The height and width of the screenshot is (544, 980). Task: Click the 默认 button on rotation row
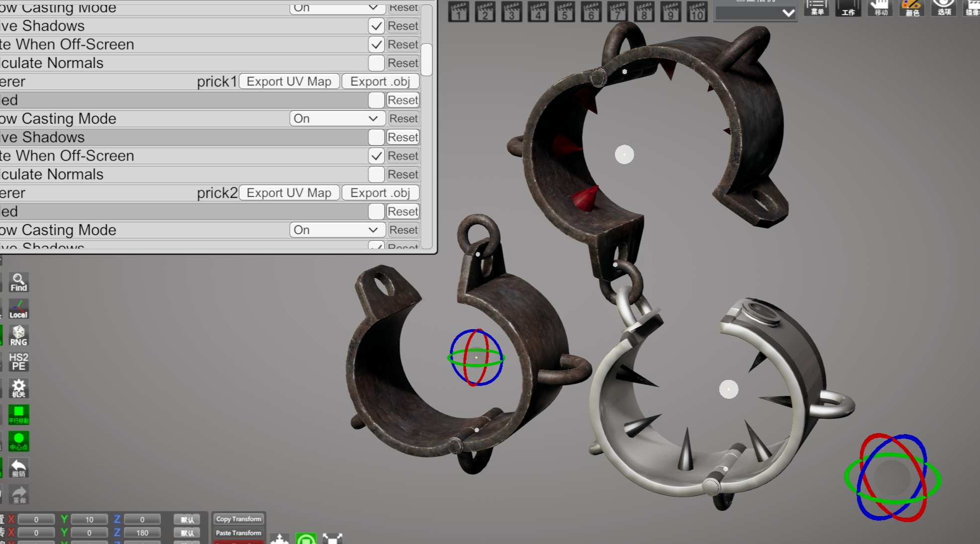[187, 533]
